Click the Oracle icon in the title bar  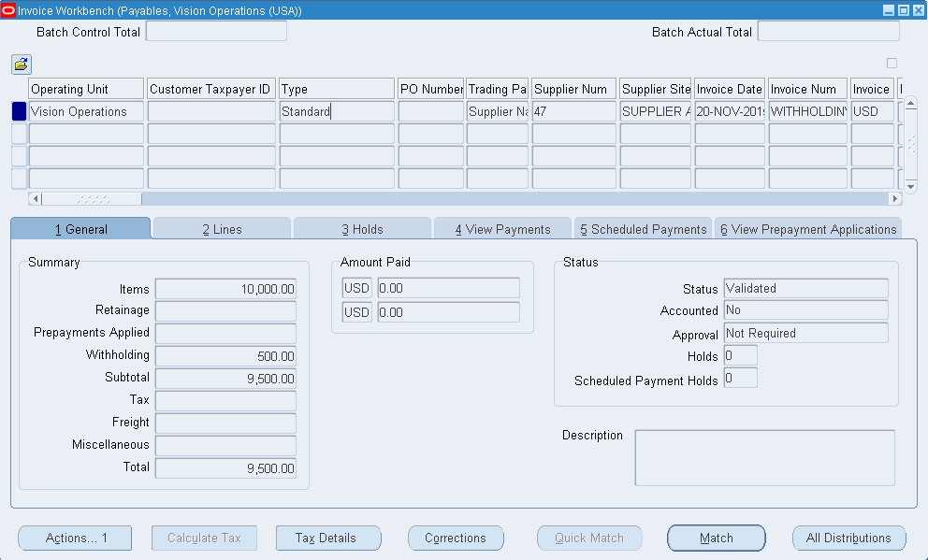point(8,10)
